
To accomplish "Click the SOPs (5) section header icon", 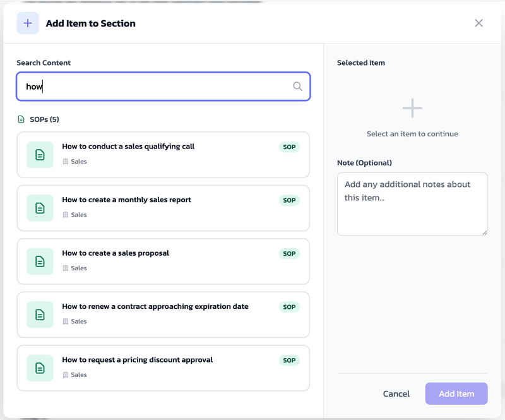I will tap(21, 119).
